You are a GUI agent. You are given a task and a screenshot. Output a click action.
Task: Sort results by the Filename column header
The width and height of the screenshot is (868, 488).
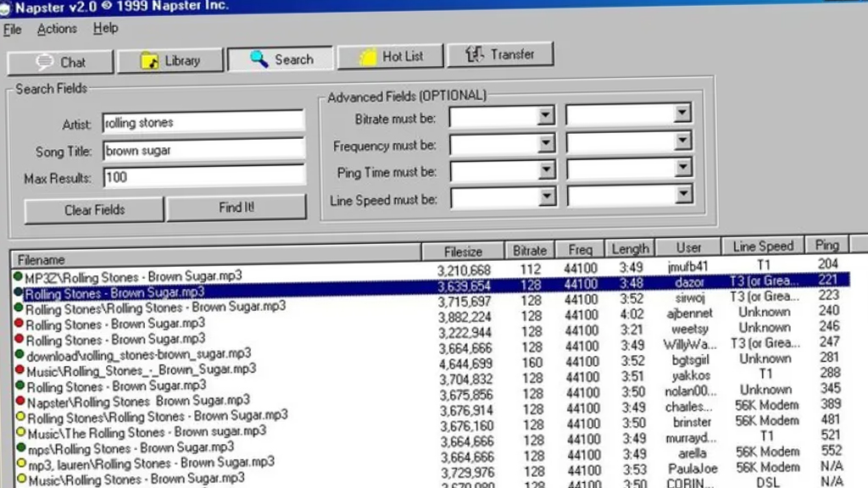(216, 256)
